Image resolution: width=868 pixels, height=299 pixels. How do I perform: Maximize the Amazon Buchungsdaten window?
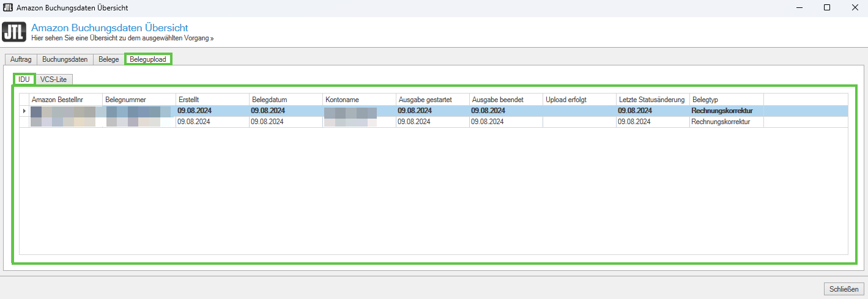[826, 7]
